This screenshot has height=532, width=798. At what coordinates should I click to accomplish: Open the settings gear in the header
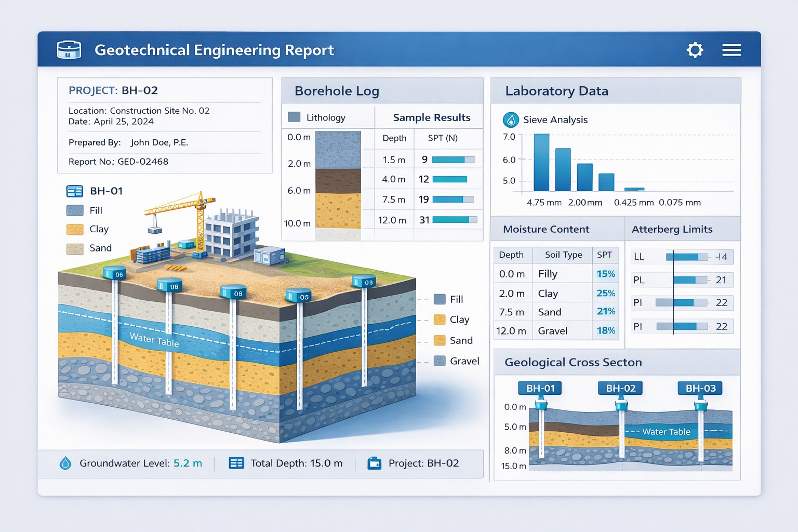[x=695, y=50]
